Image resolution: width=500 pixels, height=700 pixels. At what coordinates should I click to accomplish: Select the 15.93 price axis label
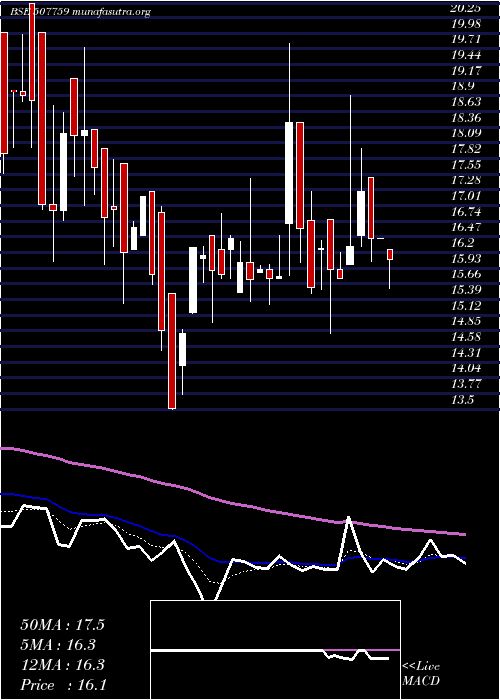tap(465, 258)
